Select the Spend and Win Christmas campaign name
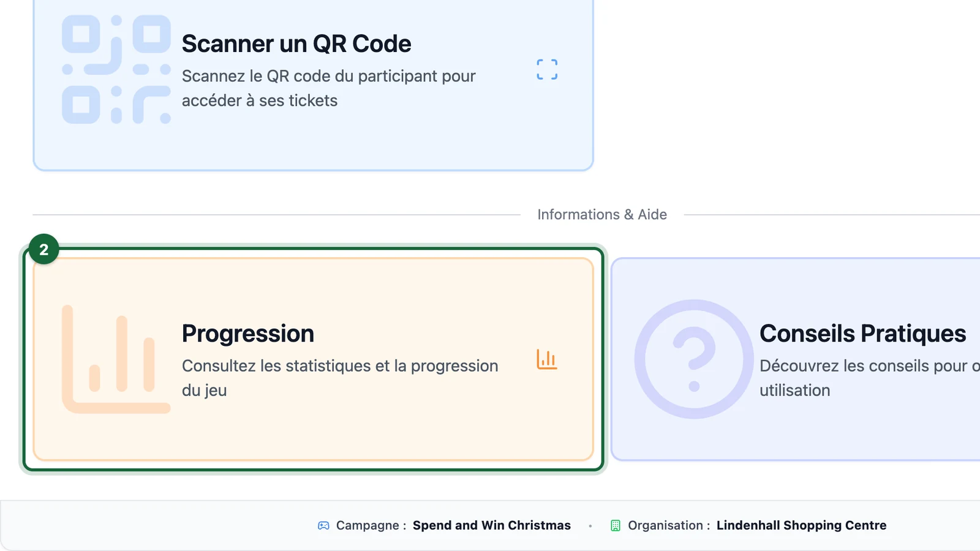The image size is (980, 551). tap(492, 525)
